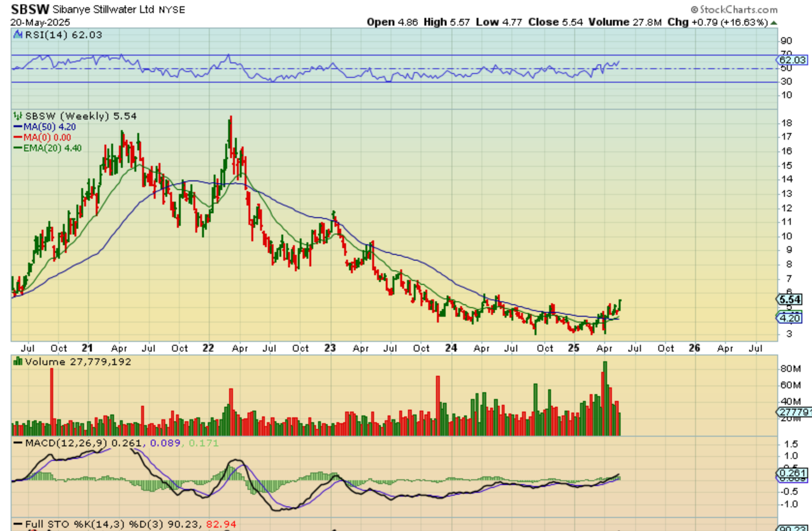Click the 18 label on the price axis
Viewport: 812px width, 531px height.
pos(787,123)
